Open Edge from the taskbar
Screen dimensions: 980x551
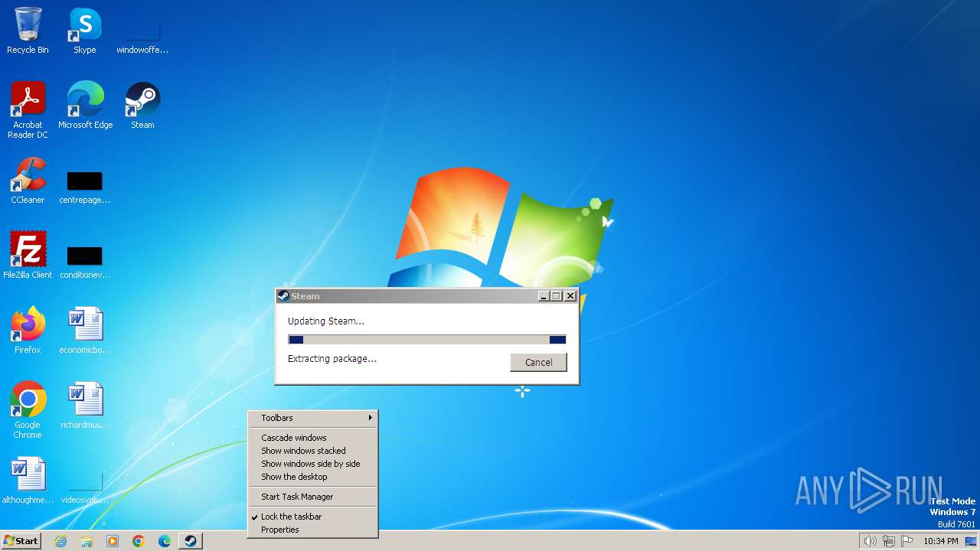[x=165, y=541]
